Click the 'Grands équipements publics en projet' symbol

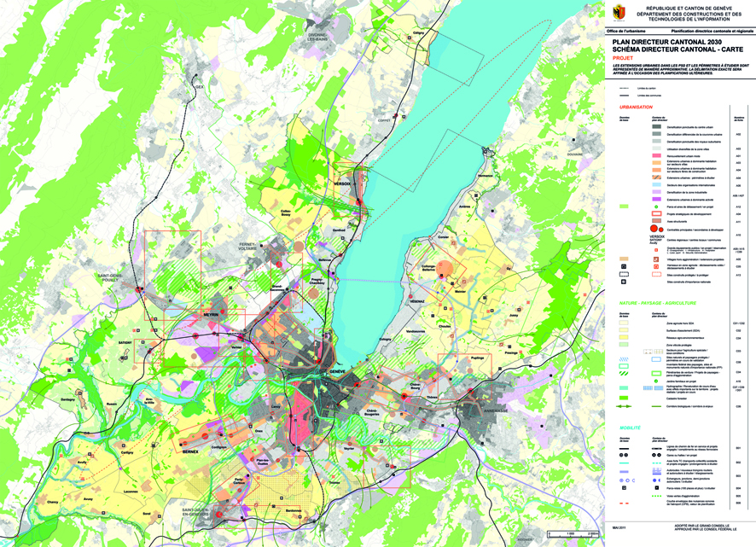click(x=655, y=249)
